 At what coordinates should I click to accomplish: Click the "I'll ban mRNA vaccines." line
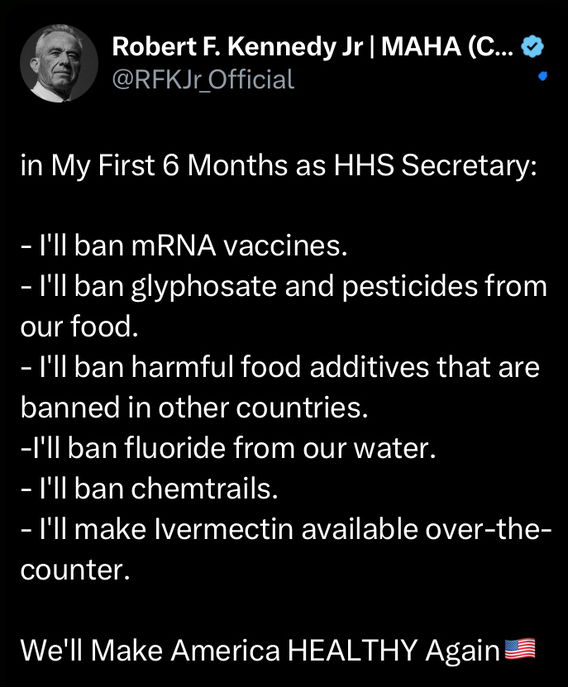tap(184, 246)
